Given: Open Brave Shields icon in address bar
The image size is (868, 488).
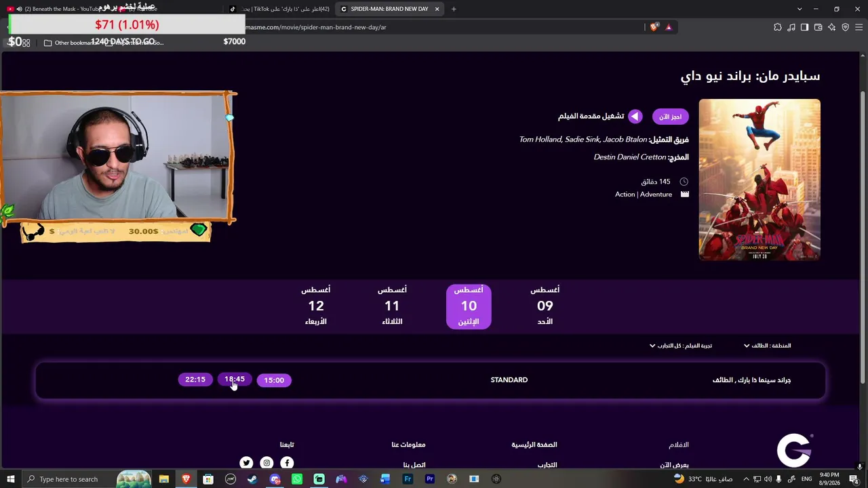Looking at the screenshot, I should coord(654,27).
